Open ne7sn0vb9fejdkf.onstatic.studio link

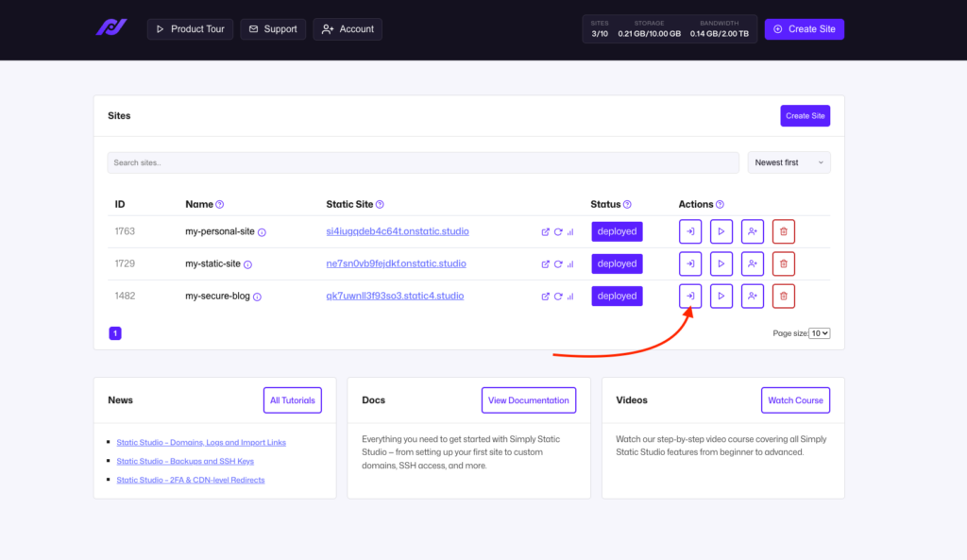tap(396, 263)
